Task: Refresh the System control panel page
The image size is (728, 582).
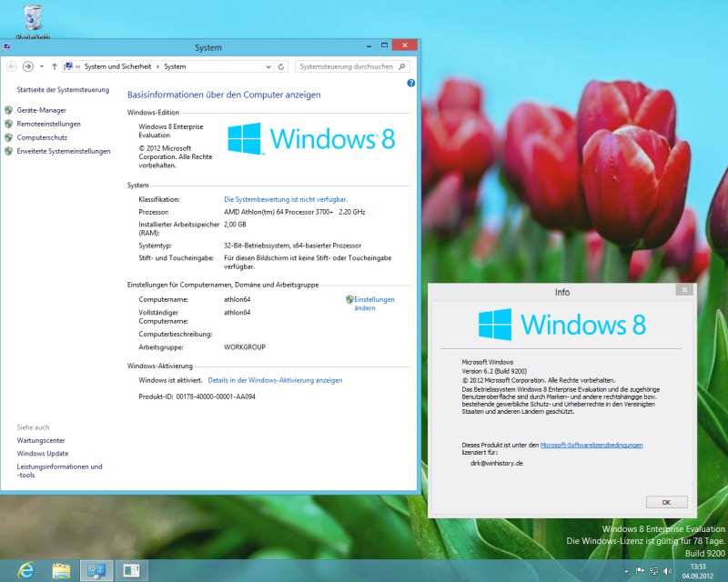Action: pyautogui.click(x=281, y=66)
